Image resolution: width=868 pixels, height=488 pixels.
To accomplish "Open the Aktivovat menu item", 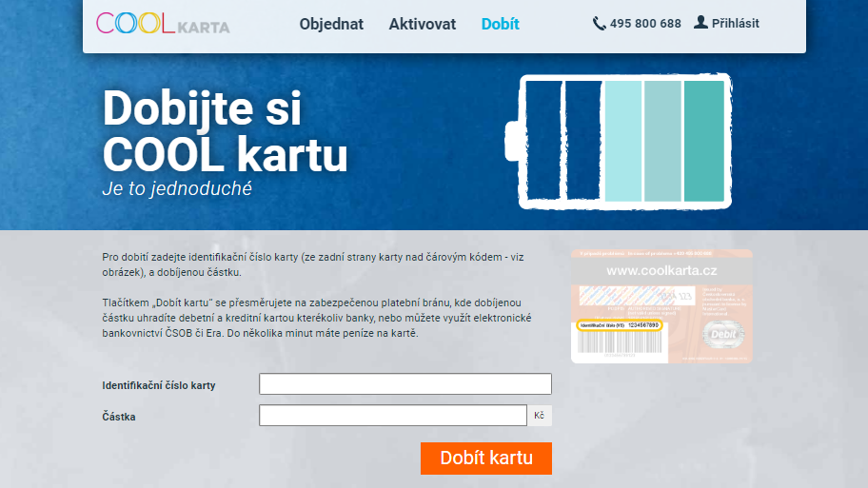I will pos(423,25).
